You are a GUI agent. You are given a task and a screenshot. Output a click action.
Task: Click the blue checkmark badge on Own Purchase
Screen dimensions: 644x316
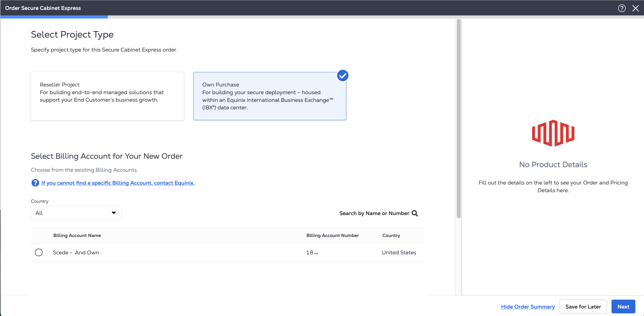tap(342, 76)
